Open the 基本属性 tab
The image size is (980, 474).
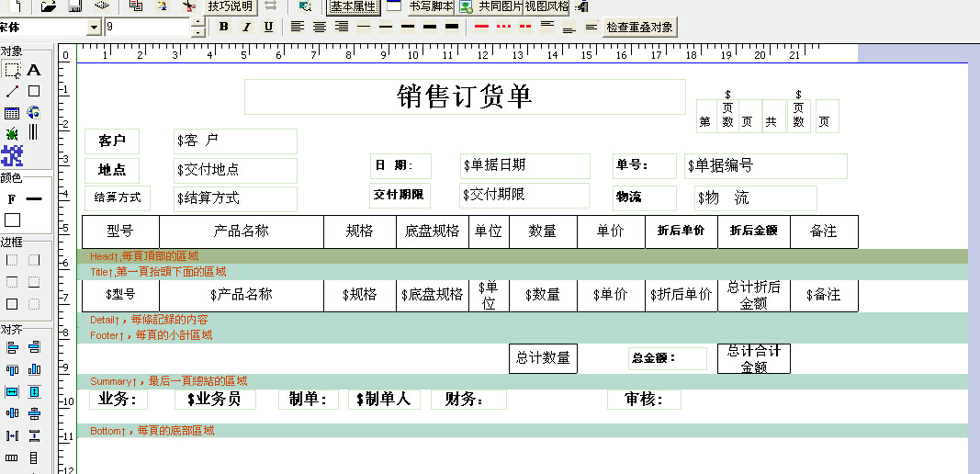tap(353, 6)
